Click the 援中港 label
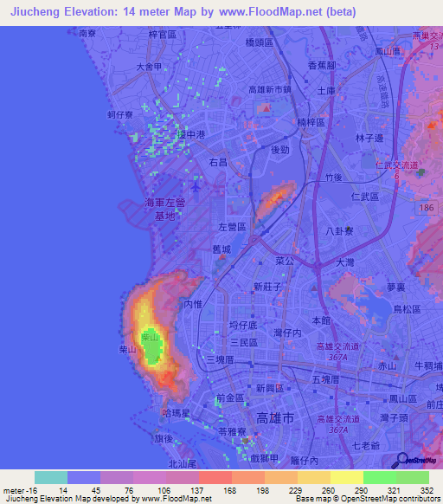Image resolution: width=443 pixels, height=504 pixels. pos(191,134)
